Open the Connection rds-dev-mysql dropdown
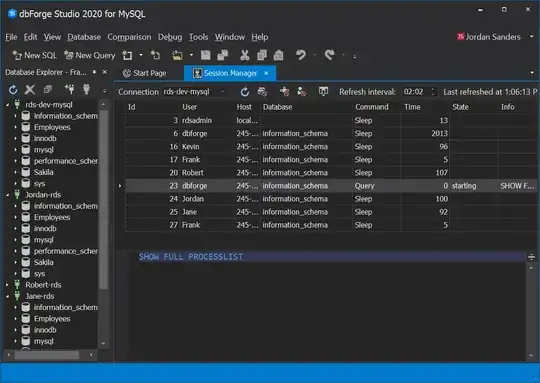 pos(223,92)
